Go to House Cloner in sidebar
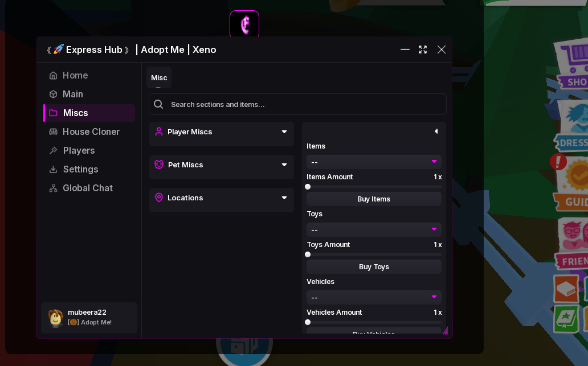The image size is (588, 366). pos(89,132)
